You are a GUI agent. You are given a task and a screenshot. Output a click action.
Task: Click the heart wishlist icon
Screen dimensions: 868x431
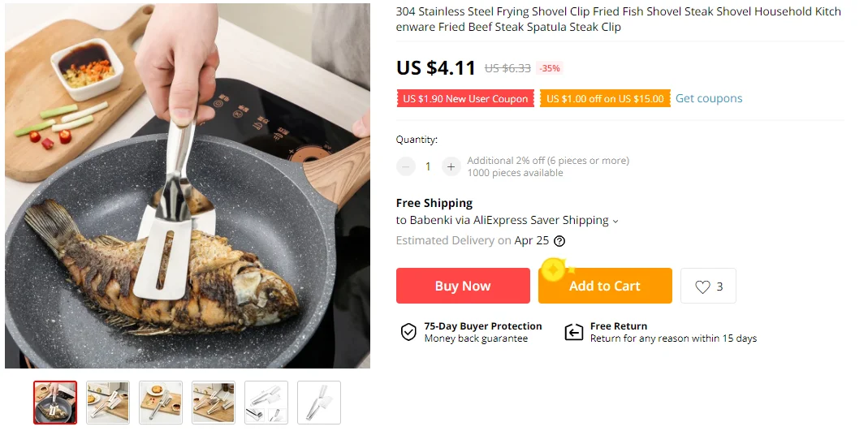point(702,287)
